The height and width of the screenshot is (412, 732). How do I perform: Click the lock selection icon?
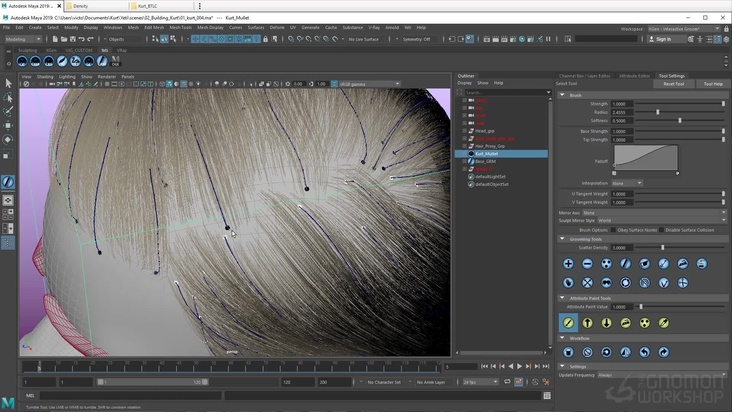pos(265,39)
